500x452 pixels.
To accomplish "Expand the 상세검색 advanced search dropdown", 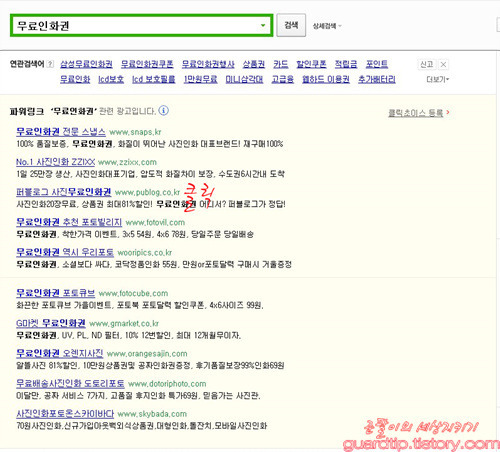I will point(327,26).
